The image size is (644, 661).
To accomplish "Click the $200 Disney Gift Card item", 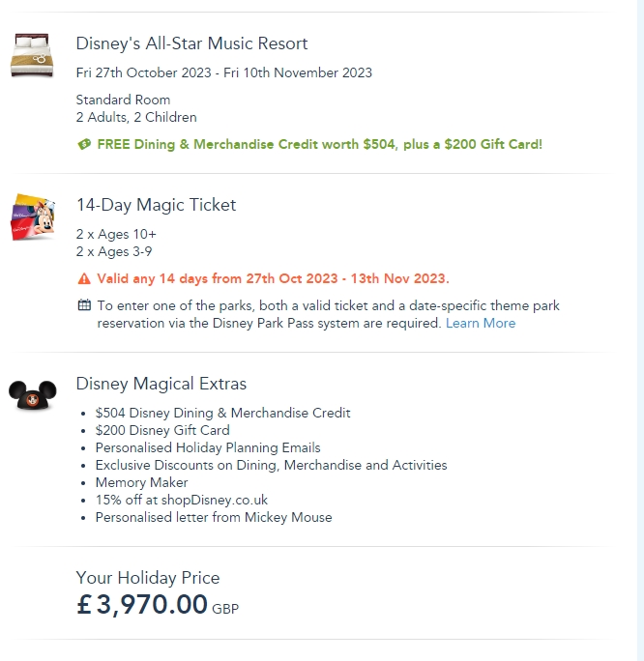I will click(x=162, y=430).
